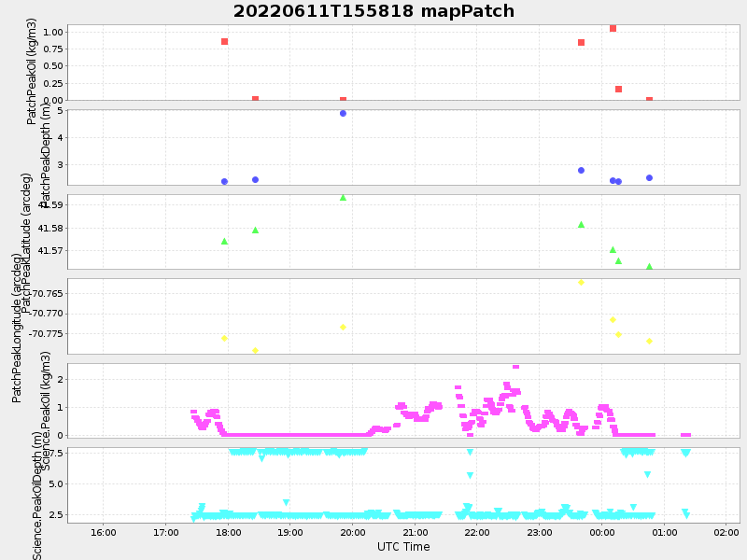Click the PatchPeakLongitude (arcdeg) axis label

click(16, 328)
